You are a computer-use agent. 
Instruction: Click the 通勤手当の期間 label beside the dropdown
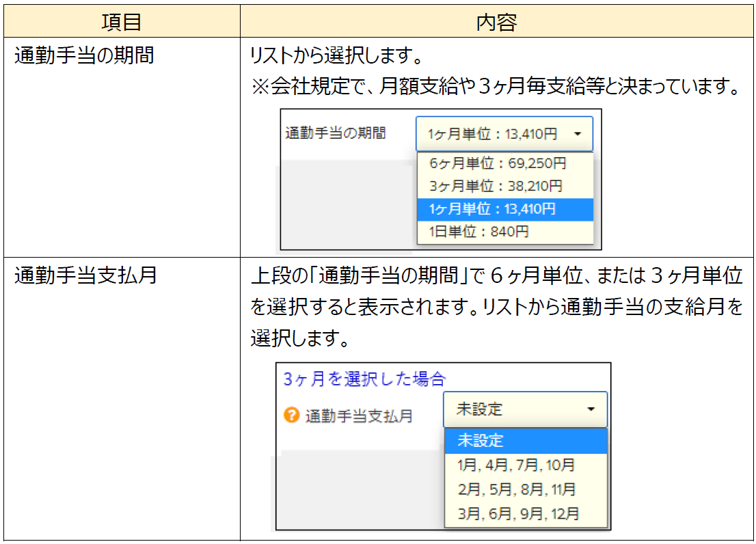click(335, 133)
